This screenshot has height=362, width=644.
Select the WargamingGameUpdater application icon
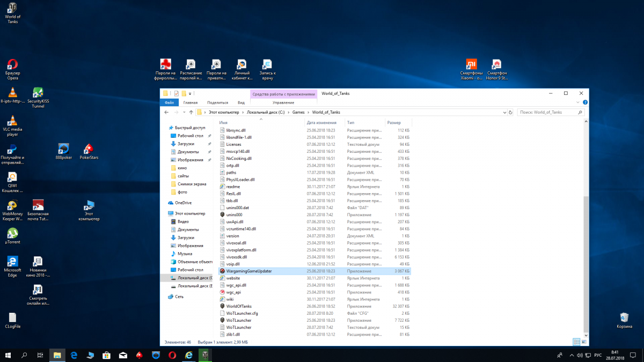click(x=223, y=271)
